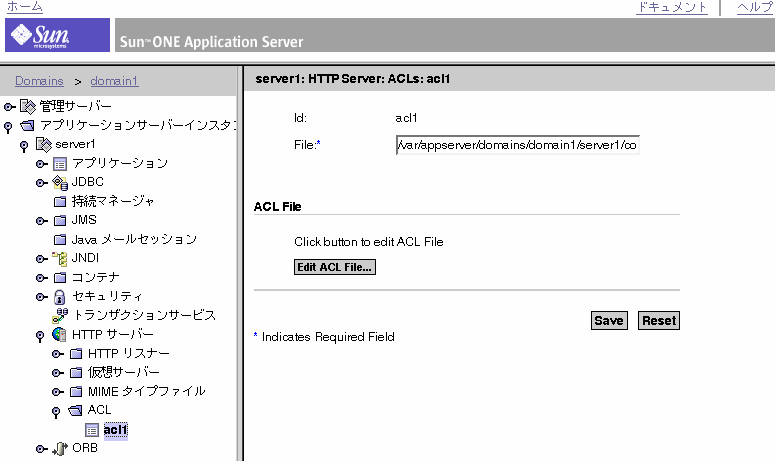The image size is (775, 461).
Task: Click the 持続マネージャ folder icon
Action: point(60,202)
